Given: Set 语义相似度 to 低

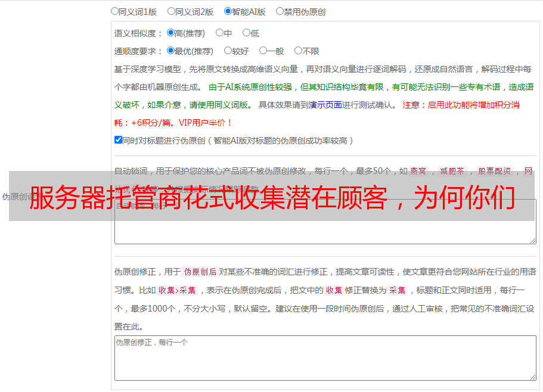Looking at the screenshot, I should click(246, 33).
